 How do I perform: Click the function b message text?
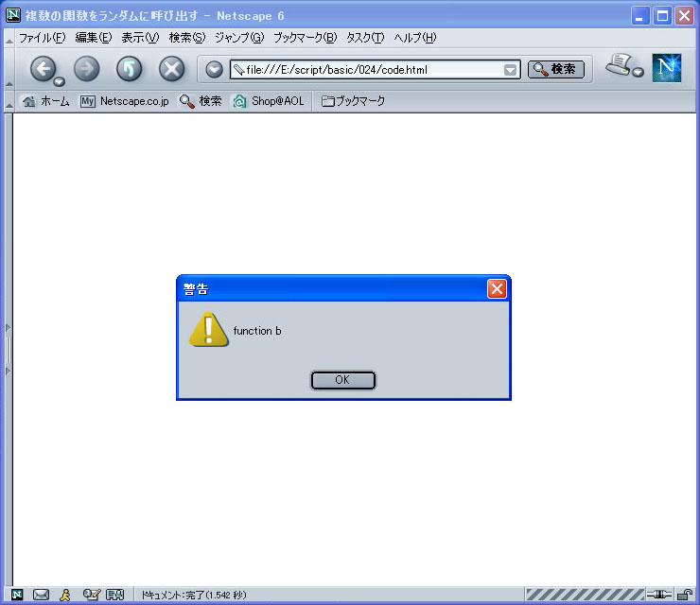(257, 331)
